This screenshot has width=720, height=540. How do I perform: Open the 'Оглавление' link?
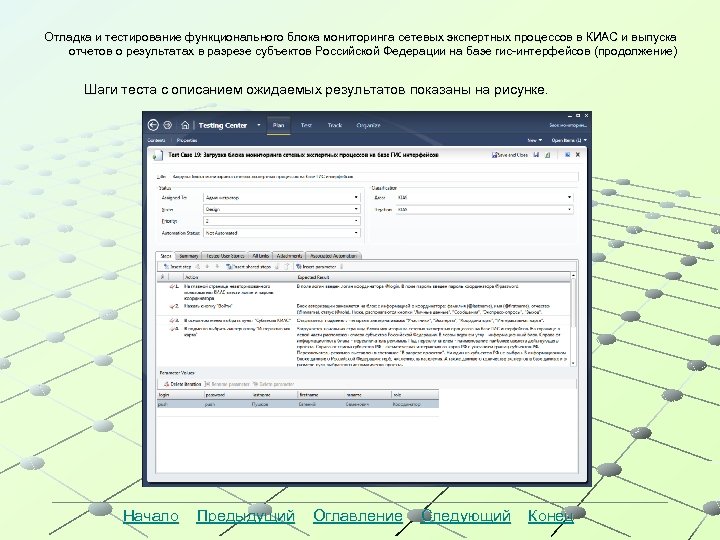358,516
